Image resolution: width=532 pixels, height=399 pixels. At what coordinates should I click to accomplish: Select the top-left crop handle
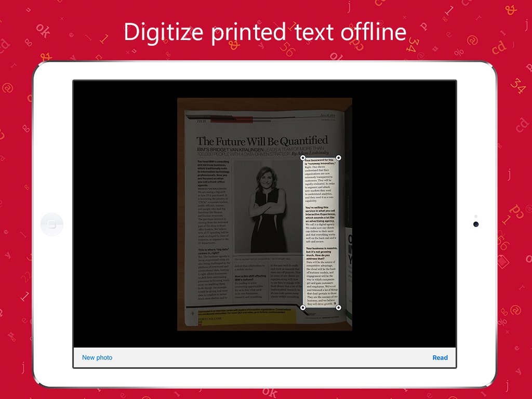point(303,158)
